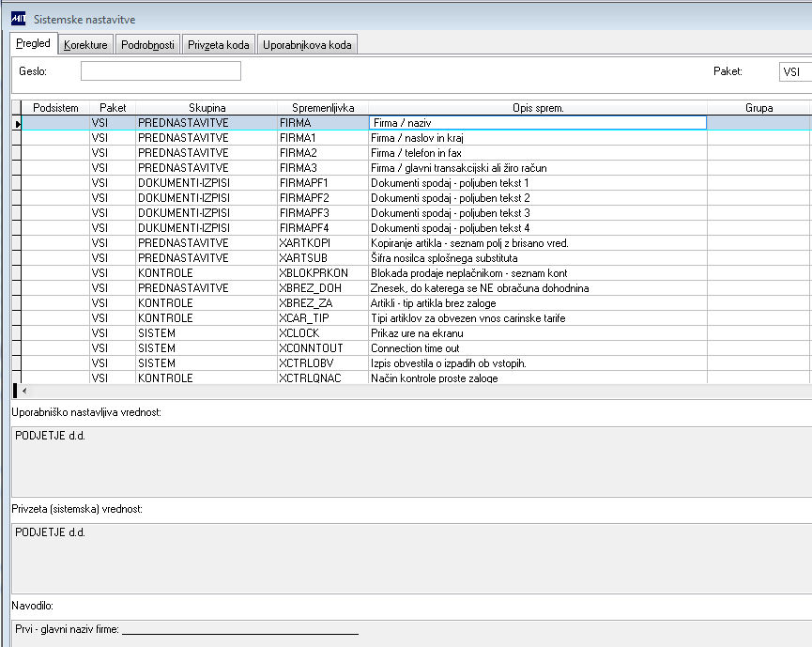Click 'Šifra nosilca splošnega substituta' cell

538,258
